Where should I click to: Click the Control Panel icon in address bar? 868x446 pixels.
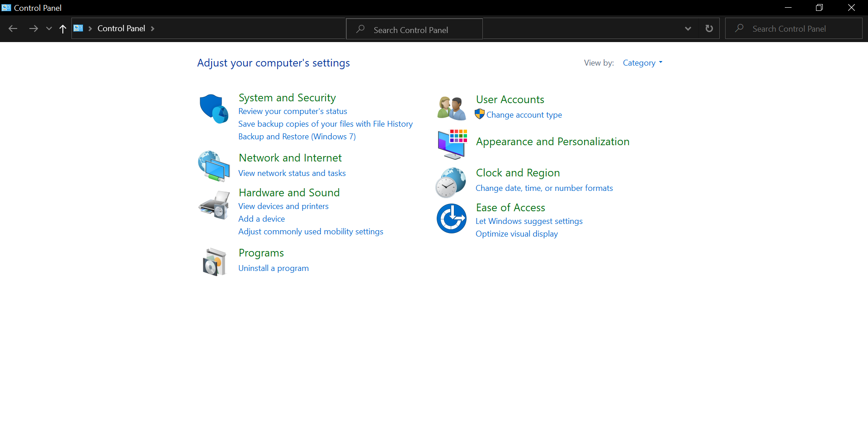tap(78, 28)
